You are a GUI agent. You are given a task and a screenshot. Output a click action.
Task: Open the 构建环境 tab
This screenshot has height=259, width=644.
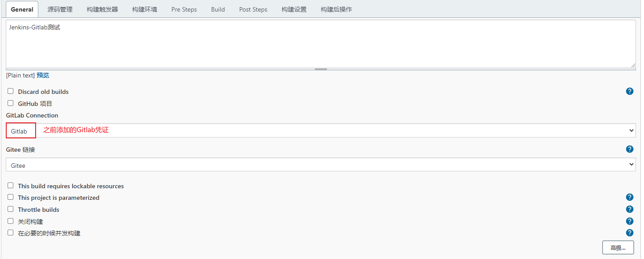pyautogui.click(x=145, y=9)
